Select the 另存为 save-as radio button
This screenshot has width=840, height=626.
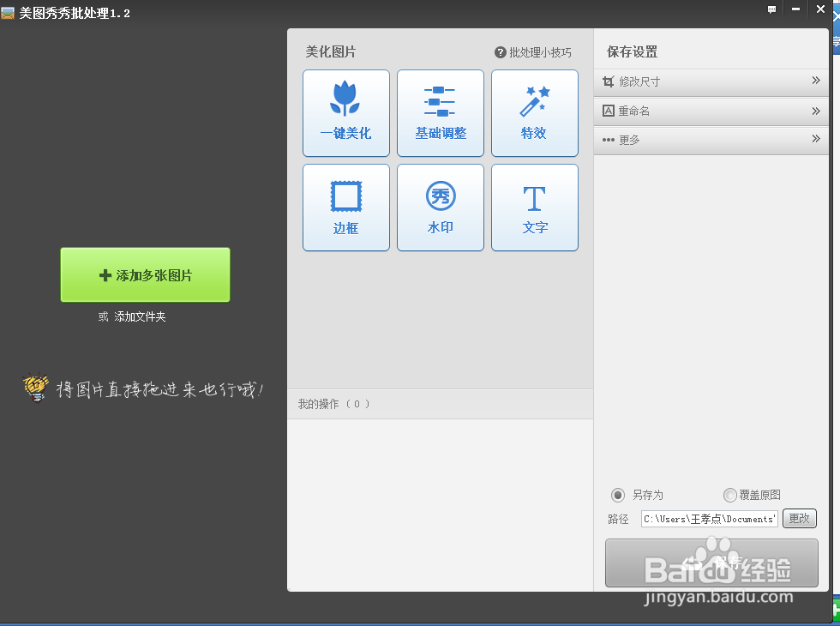(x=618, y=495)
